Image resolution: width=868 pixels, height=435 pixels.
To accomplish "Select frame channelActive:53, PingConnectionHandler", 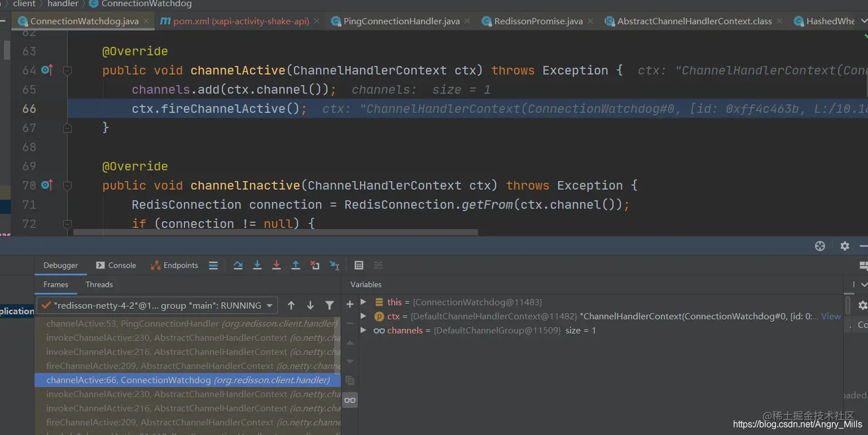I will (188, 324).
